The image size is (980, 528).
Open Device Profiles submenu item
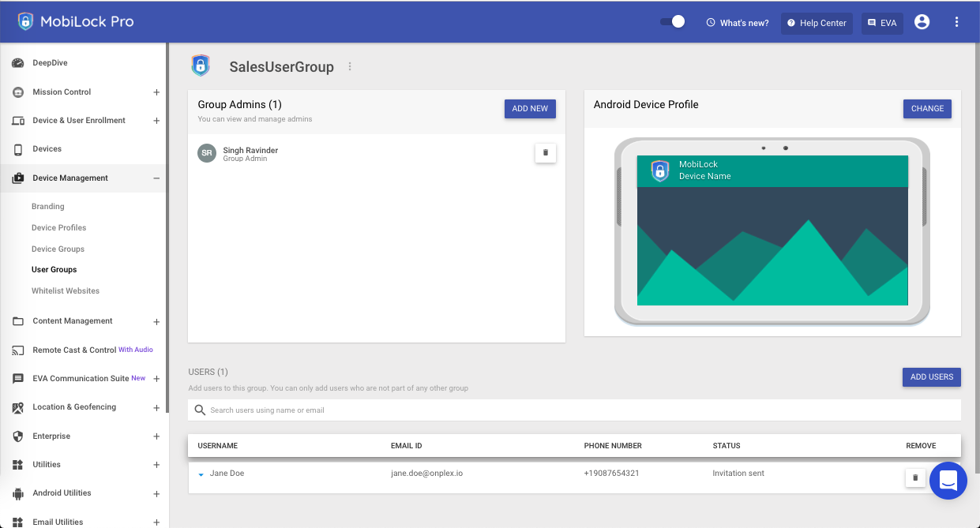(x=59, y=228)
